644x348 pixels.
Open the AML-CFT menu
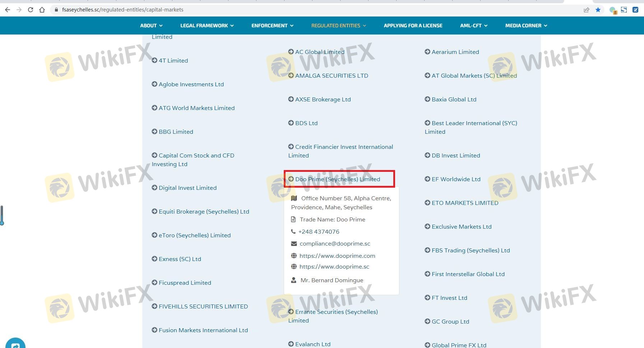point(473,26)
